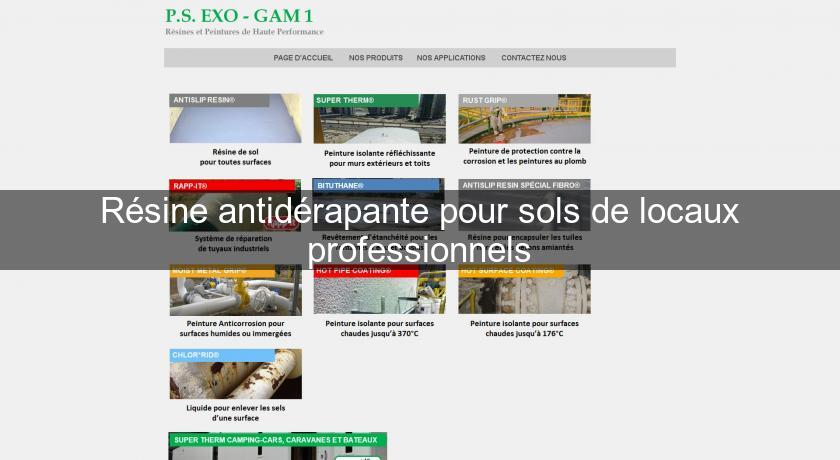Click the 'Résine antidérapante pour sols' overlay title
The image size is (840, 460).
tap(420, 230)
